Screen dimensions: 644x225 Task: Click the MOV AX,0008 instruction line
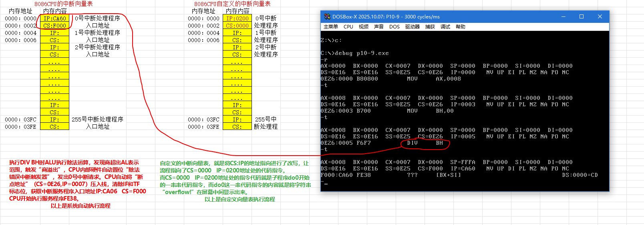coord(391,79)
